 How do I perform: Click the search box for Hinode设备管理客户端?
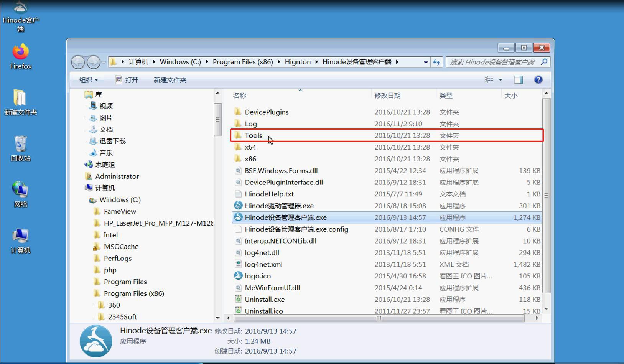pos(492,62)
